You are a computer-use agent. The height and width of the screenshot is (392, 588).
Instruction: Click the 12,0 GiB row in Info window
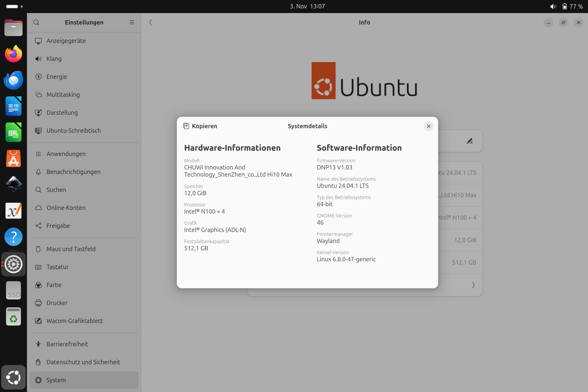coord(460,240)
